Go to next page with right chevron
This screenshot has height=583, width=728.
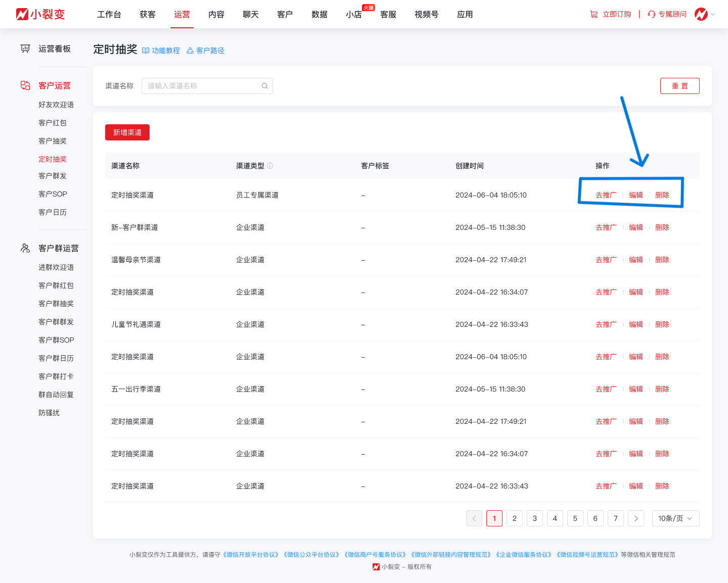point(635,518)
